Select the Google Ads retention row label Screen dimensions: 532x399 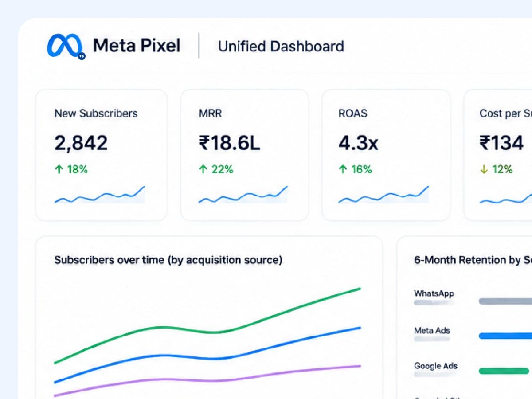pos(436,366)
